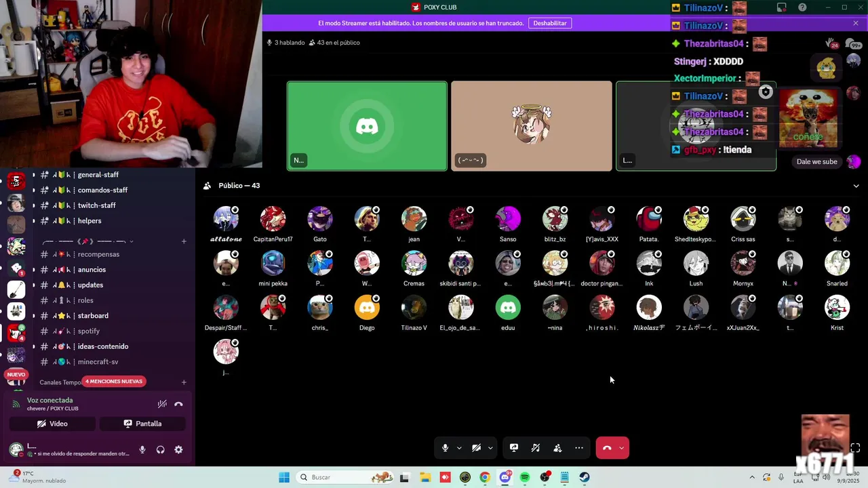Open Windows Start menu
The height and width of the screenshot is (488, 868).
284,477
